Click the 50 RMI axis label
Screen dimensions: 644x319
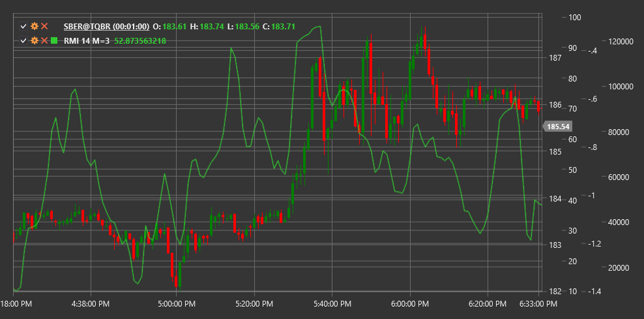point(573,170)
